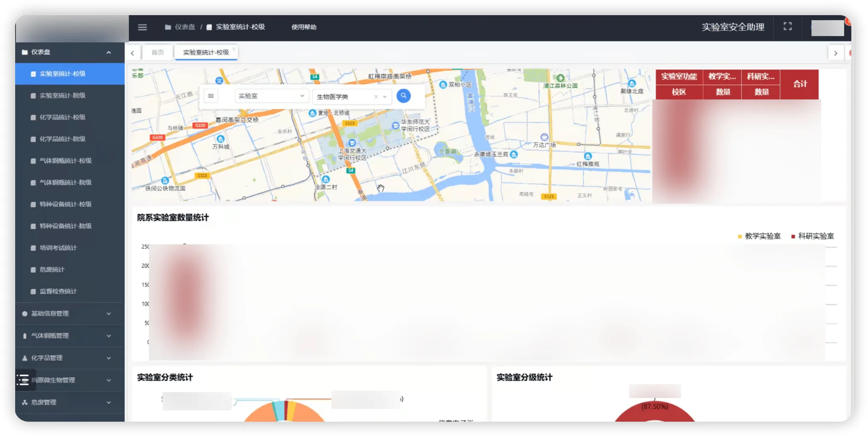Open the 使用帮助 link
Screen dimensions: 868x436
click(x=304, y=27)
